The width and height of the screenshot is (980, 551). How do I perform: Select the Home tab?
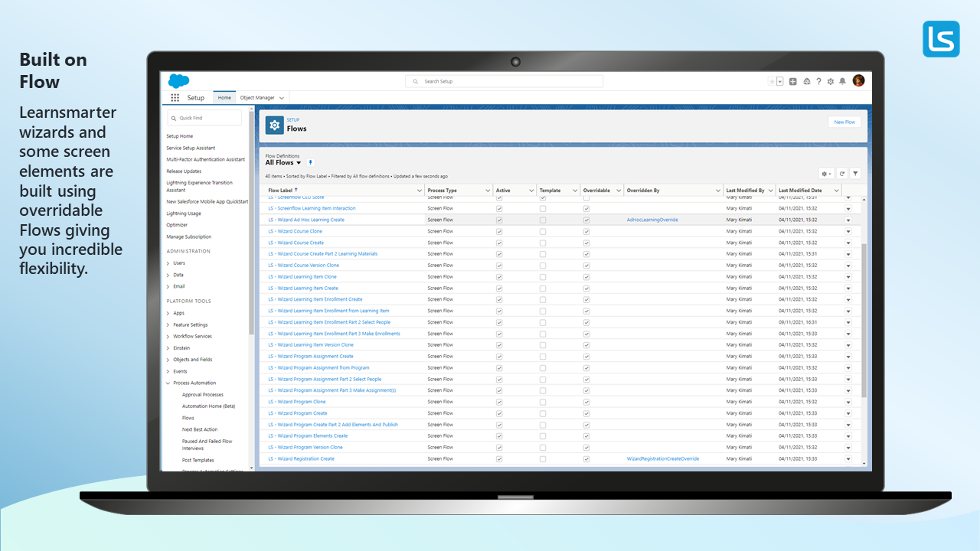224,98
